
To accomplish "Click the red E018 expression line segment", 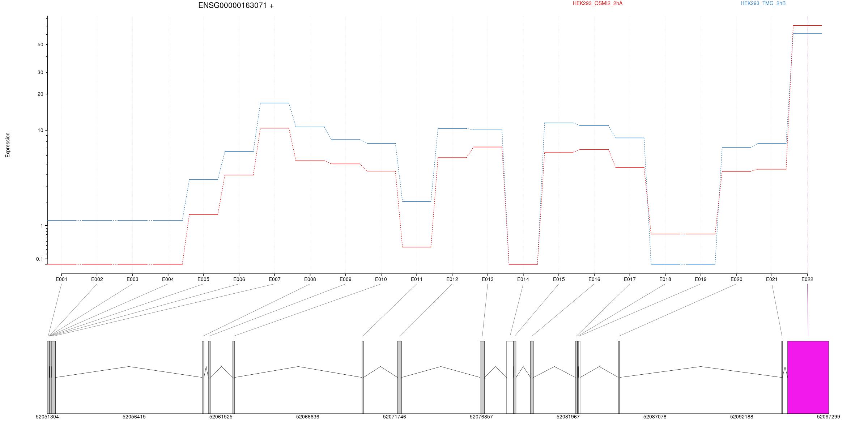I will 665,234.
